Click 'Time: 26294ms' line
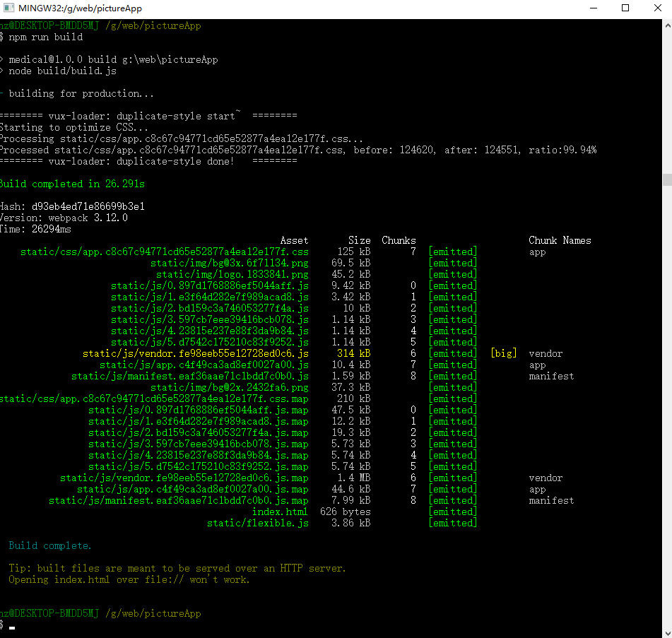 (x=35, y=229)
